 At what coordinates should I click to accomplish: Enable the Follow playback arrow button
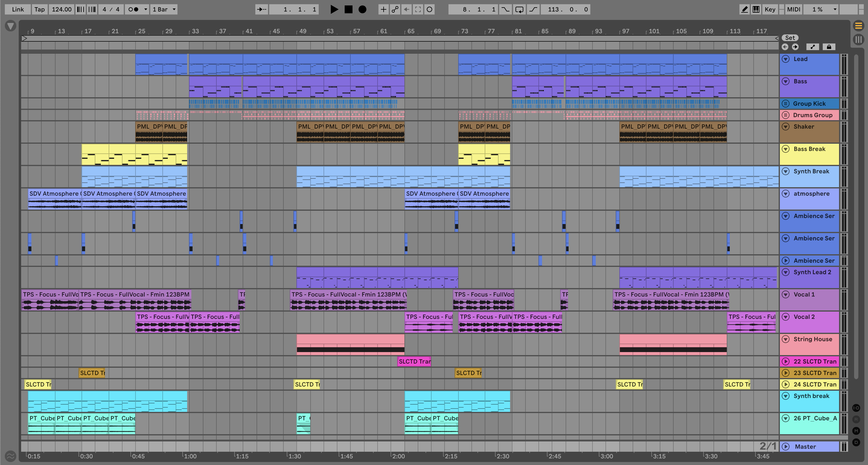(x=261, y=9)
